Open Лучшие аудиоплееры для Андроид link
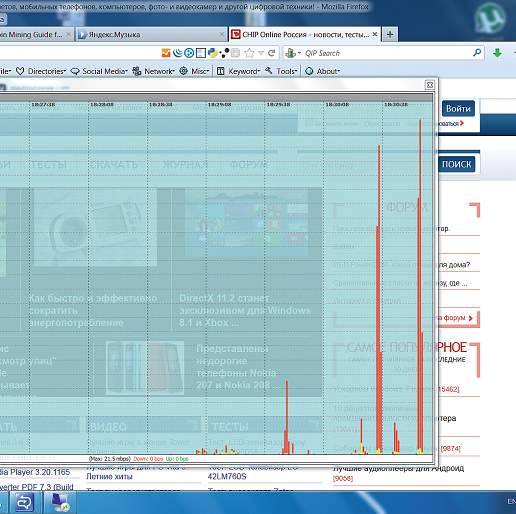 [398, 468]
